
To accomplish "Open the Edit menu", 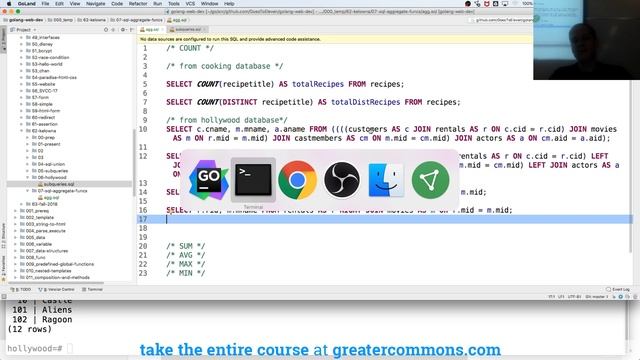I will tap(60, 3).
